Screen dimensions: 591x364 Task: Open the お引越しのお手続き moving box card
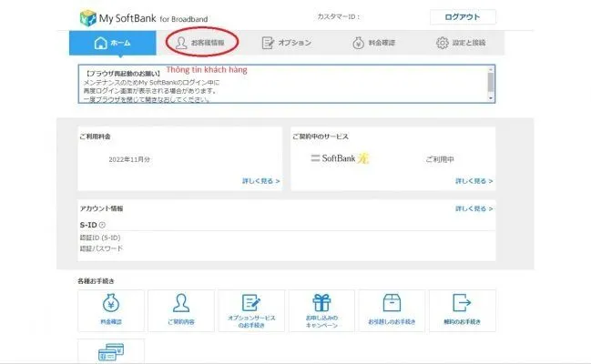(x=392, y=310)
